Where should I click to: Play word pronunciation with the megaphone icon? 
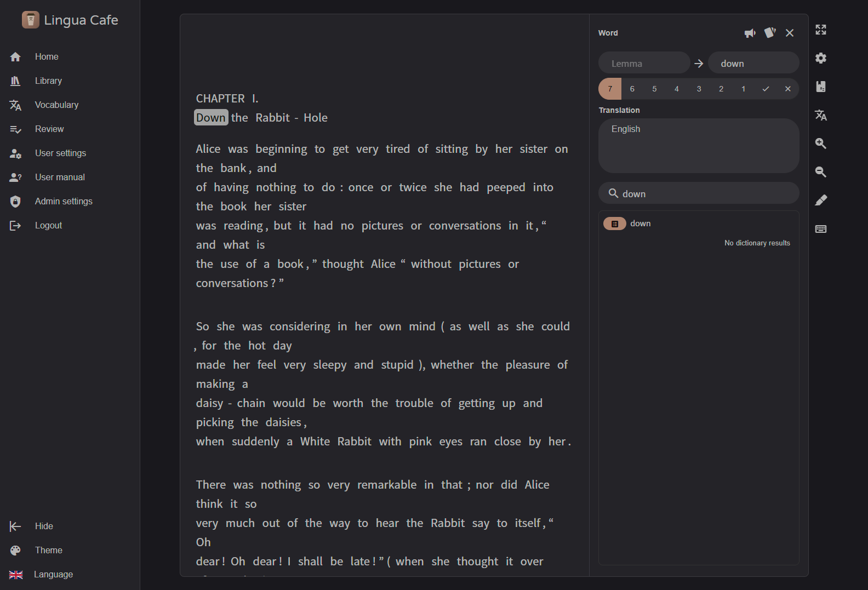[x=750, y=33]
